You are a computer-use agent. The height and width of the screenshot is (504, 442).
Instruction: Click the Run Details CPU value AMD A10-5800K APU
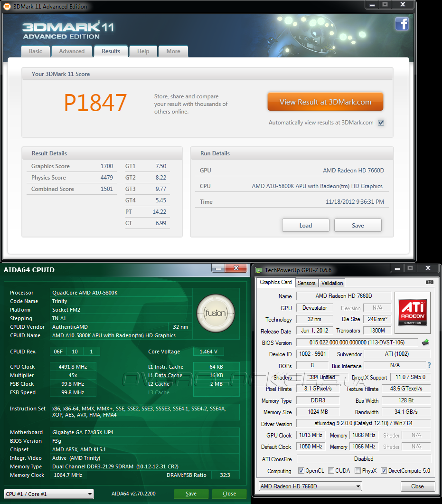click(x=317, y=186)
